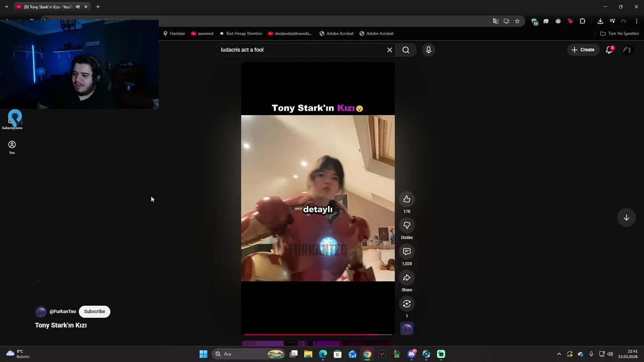
Task: Open Discord from taskbar
Action: point(412,354)
